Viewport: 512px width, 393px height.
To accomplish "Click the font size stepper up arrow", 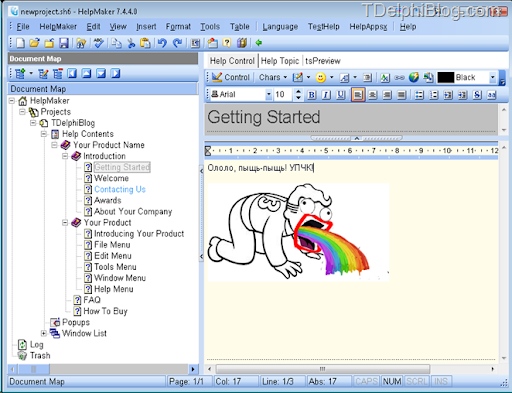I will pyautogui.click(x=298, y=91).
